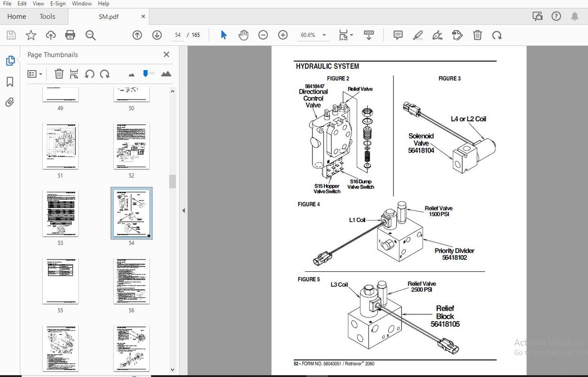
Task: Go to the next page with down arrow
Action: tap(156, 35)
